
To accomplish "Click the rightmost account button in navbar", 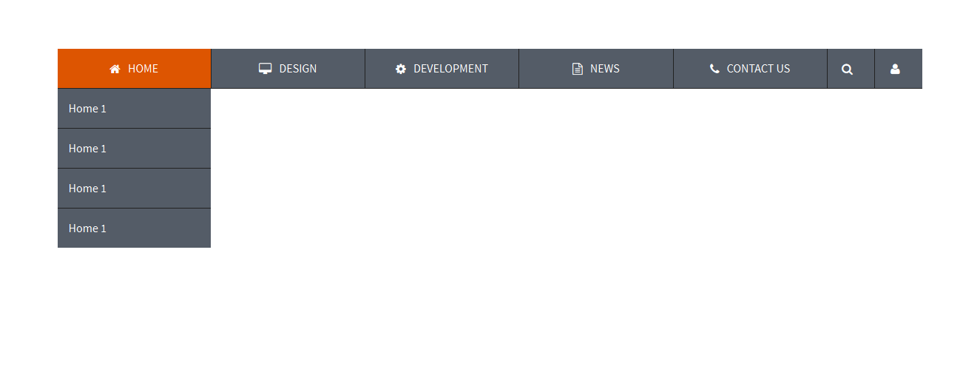I will (899, 69).
